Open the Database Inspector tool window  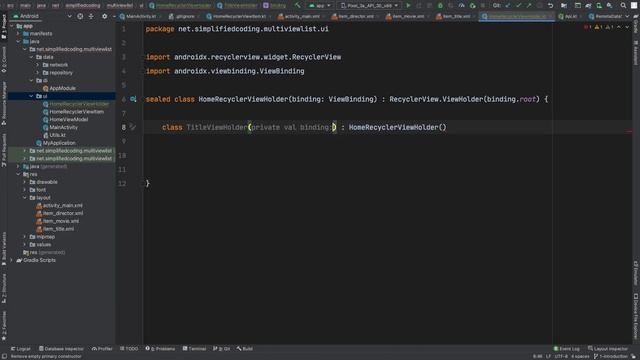coord(61,349)
